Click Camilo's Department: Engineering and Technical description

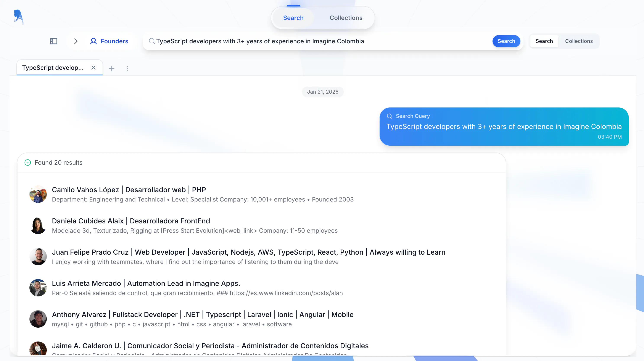coord(203,199)
